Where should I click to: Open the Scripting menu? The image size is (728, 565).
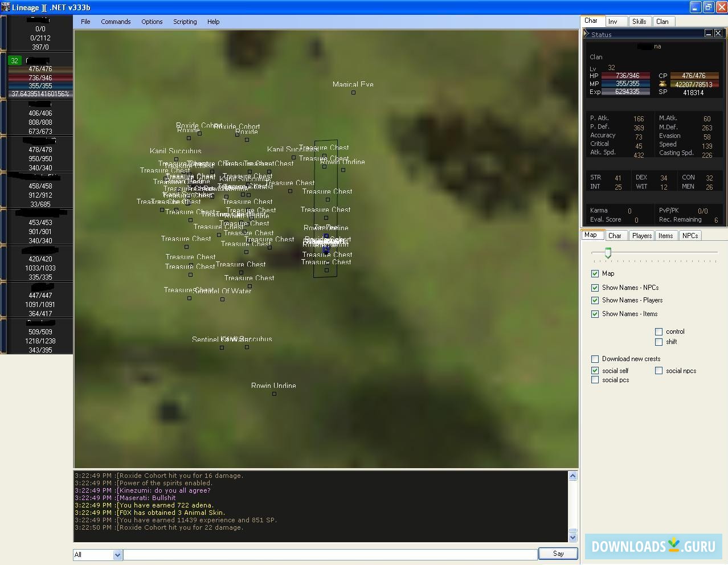[185, 22]
